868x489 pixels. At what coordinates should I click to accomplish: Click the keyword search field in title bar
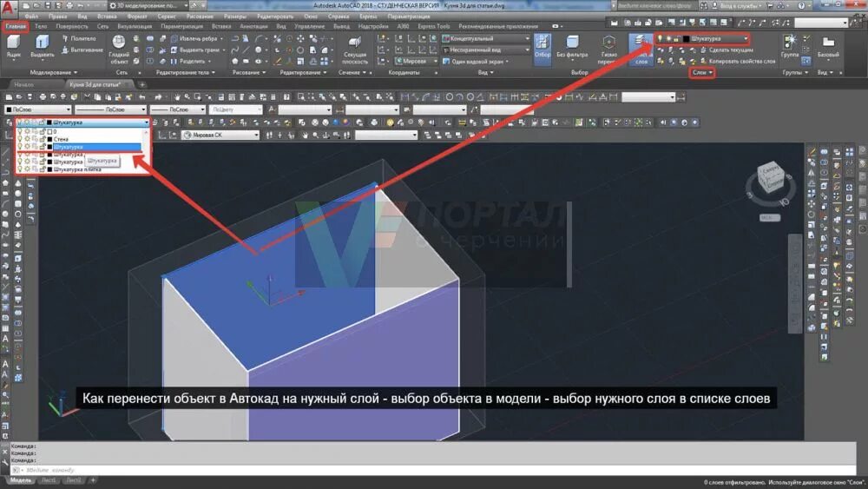pos(657,5)
